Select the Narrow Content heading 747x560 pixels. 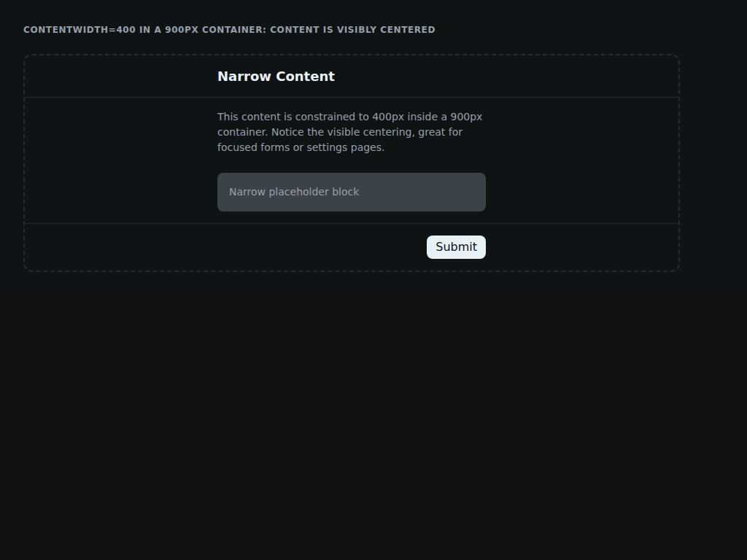(276, 77)
